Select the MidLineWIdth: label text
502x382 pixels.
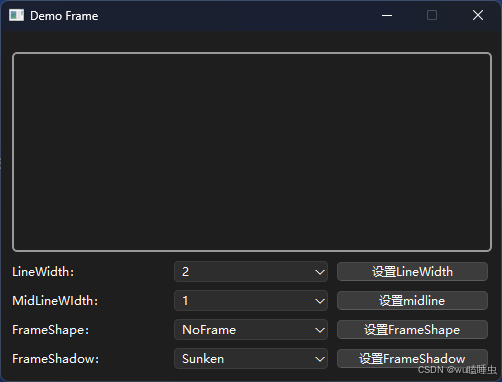point(55,301)
